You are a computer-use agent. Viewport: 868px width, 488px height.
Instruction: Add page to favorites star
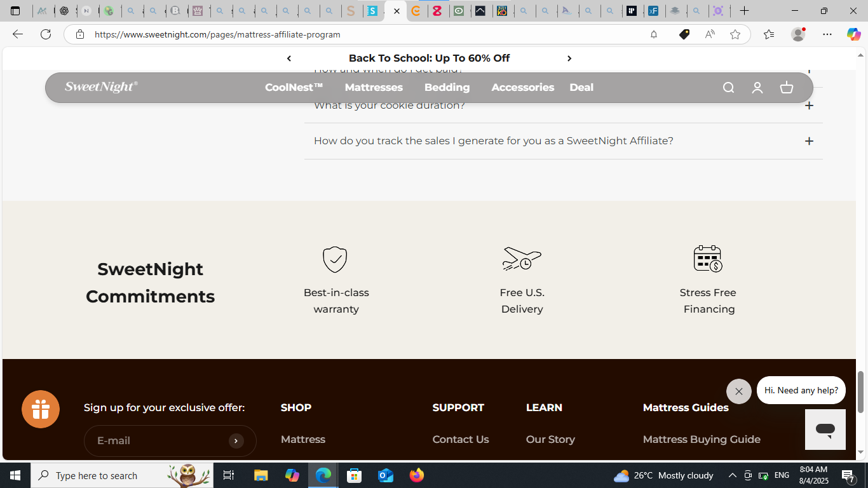pyautogui.click(x=735, y=34)
